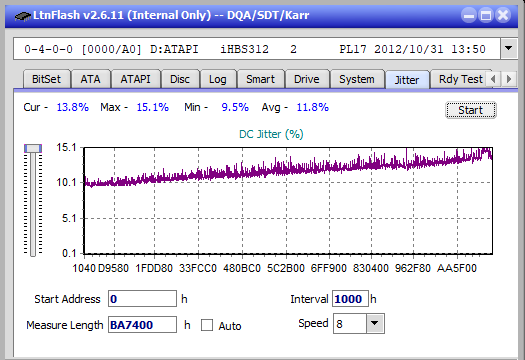Click the LtnFlash chip icon in title bar
The height and width of the screenshot is (360, 525).
(x=22, y=15)
